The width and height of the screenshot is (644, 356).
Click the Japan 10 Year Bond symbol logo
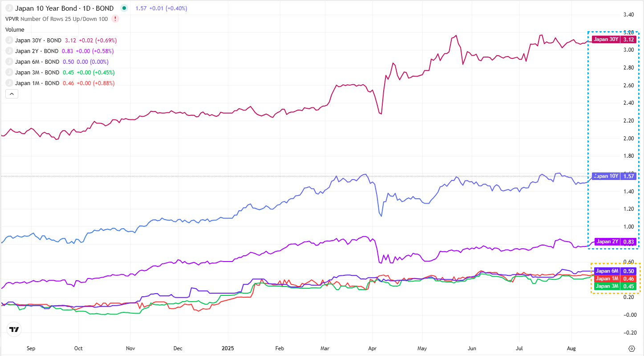pyautogui.click(x=8, y=8)
